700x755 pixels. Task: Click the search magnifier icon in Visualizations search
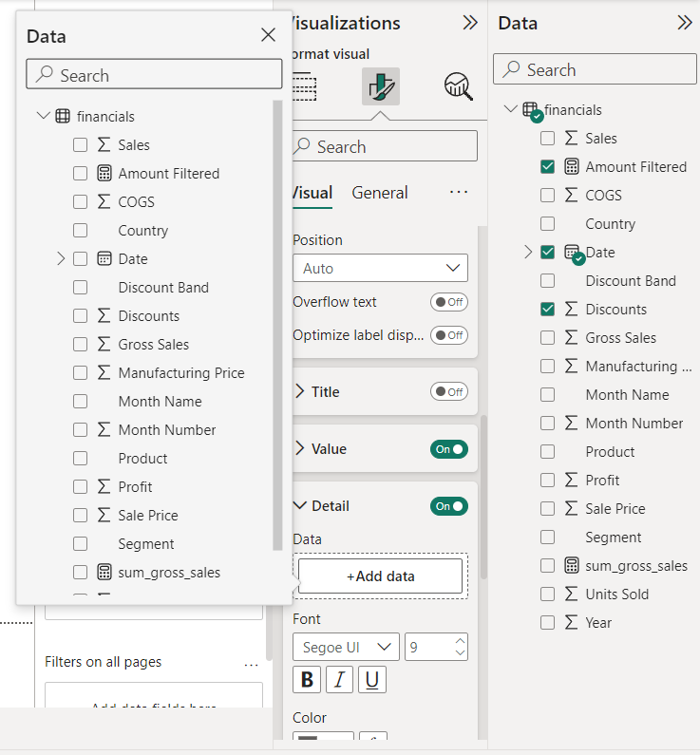[x=302, y=146]
